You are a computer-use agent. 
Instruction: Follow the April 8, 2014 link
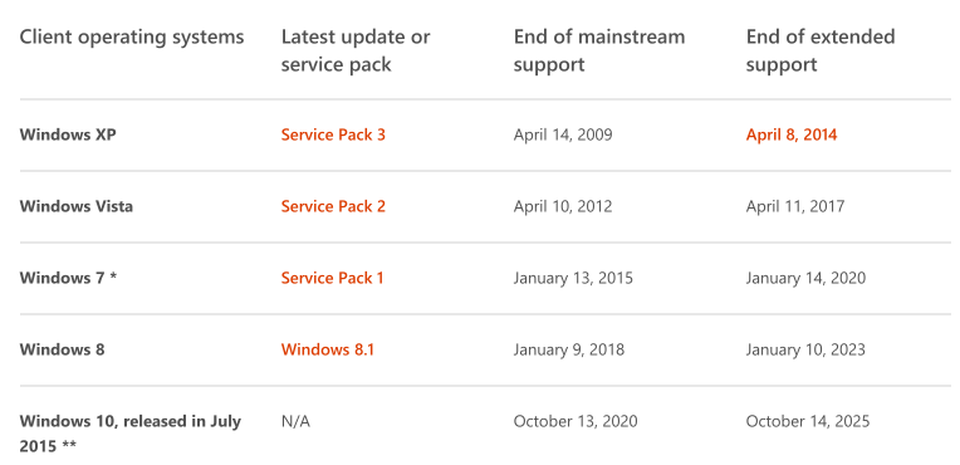[x=791, y=135]
